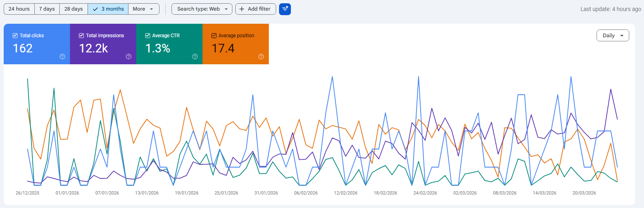Uncheck the Total clicks checkbox

[15, 36]
